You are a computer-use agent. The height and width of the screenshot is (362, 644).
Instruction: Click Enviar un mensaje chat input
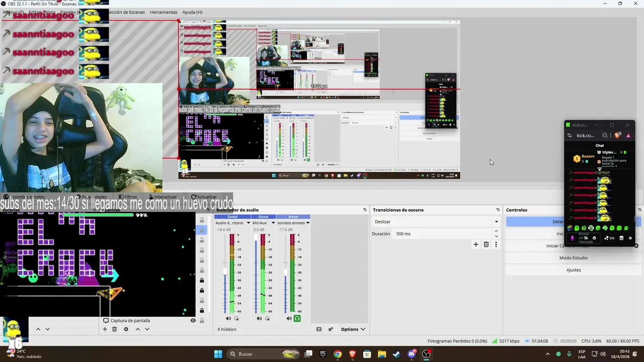tap(584, 238)
